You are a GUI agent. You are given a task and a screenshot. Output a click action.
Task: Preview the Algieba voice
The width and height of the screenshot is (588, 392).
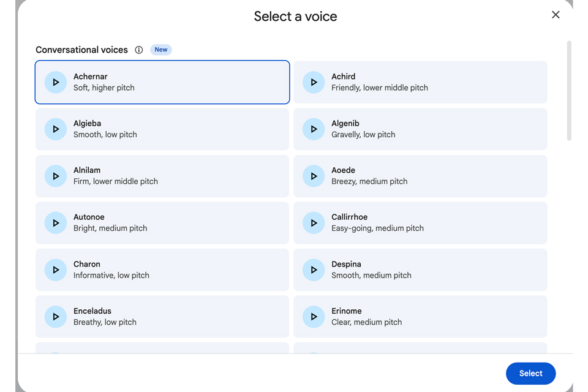pyautogui.click(x=56, y=129)
